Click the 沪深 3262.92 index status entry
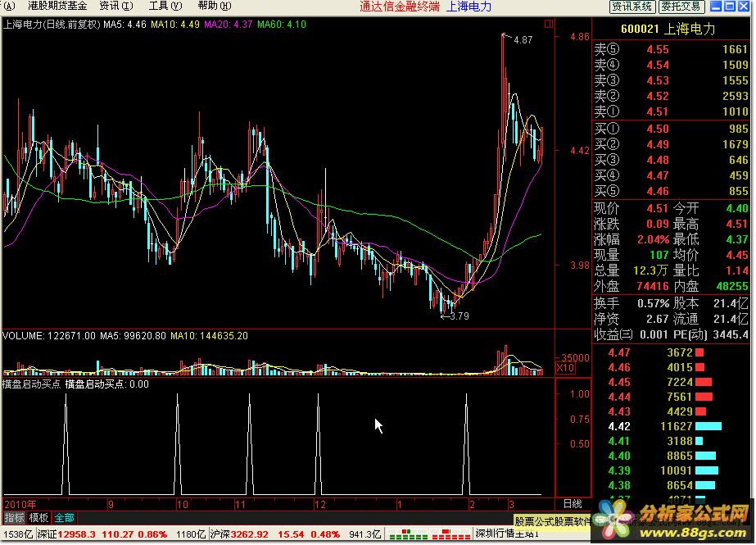Image resolution: width=756 pixels, height=545 pixels. 275,534
